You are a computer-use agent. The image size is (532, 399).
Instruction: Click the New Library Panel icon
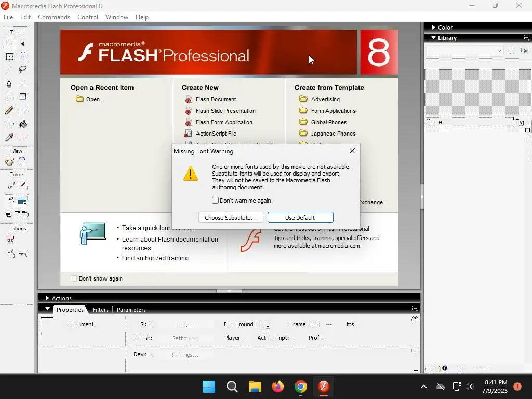(x=525, y=51)
